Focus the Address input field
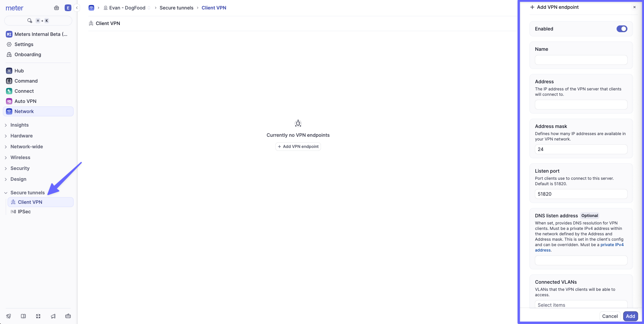644x324 pixels. coord(581,105)
